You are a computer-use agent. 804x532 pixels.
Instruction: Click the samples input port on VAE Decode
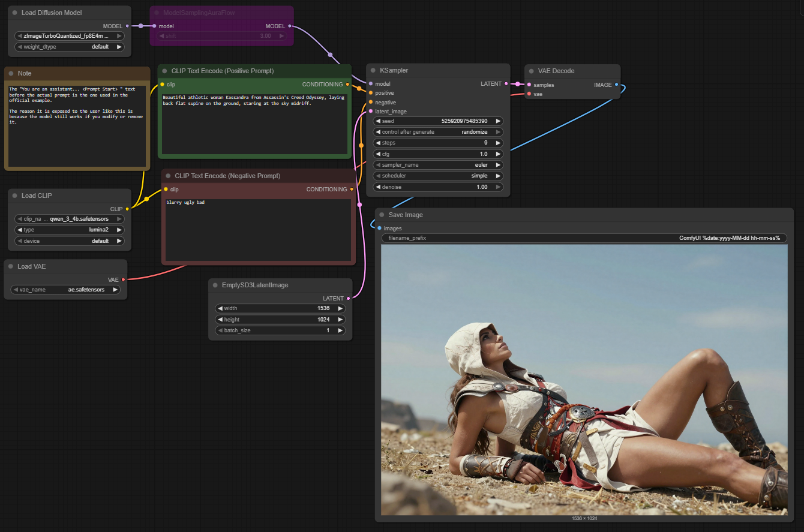[x=529, y=85]
